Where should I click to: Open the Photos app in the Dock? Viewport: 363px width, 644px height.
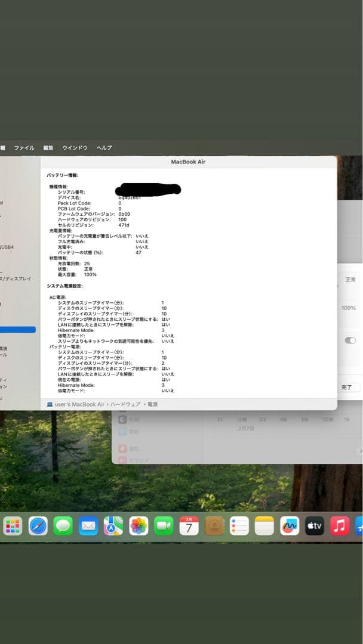pyautogui.click(x=139, y=526)
